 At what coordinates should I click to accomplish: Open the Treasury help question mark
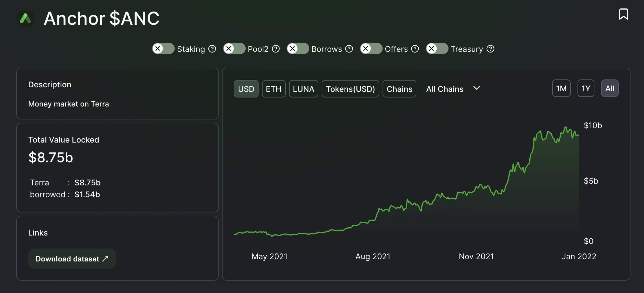490,49
